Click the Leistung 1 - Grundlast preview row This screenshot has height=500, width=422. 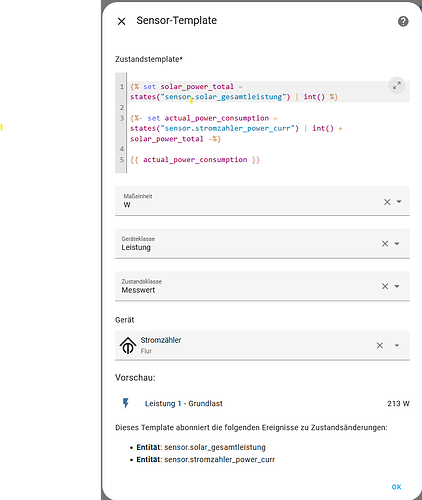pos(262,403)
